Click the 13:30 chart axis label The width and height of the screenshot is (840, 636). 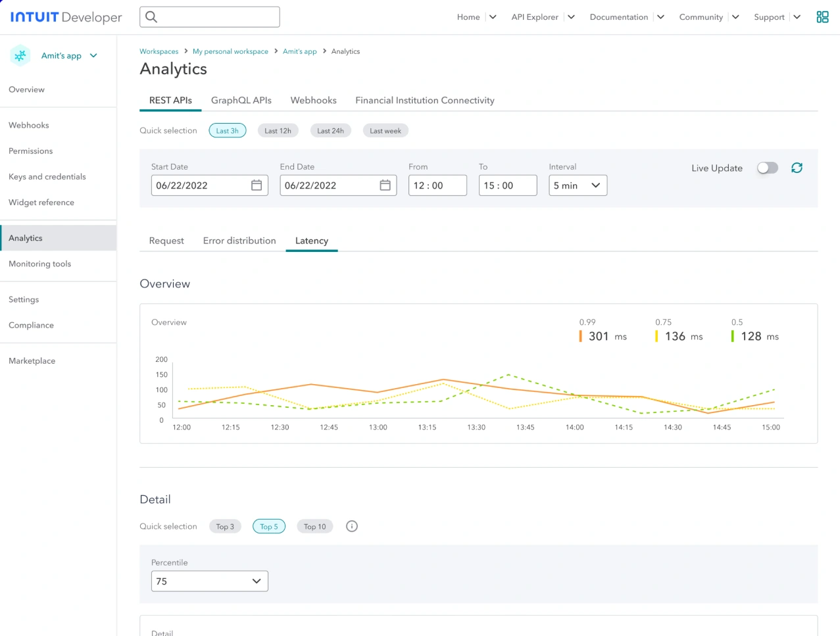pyautogui.click(x=476, y=428)
